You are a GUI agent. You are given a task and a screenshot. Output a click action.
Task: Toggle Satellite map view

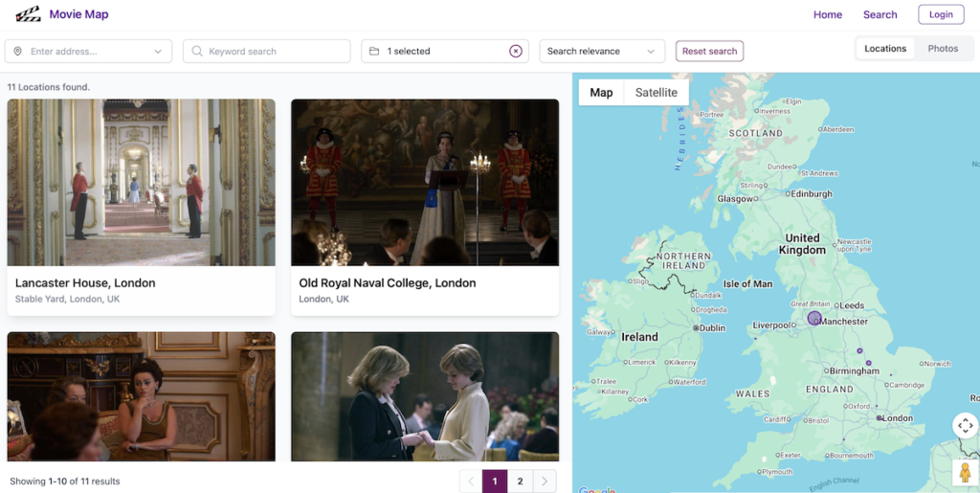coord(656,93)
